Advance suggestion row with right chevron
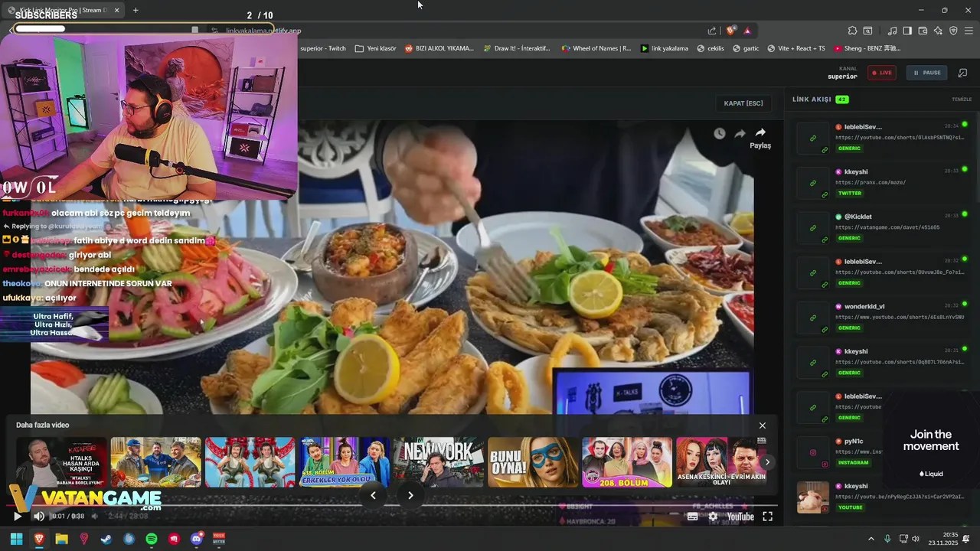This screenshot has width=980, height=551. point(767,462)
